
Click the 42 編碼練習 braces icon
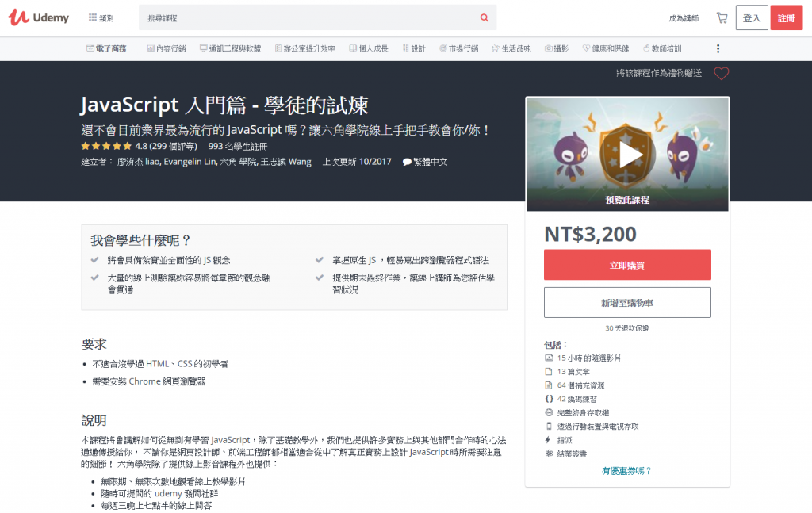[x=549, y=399]
